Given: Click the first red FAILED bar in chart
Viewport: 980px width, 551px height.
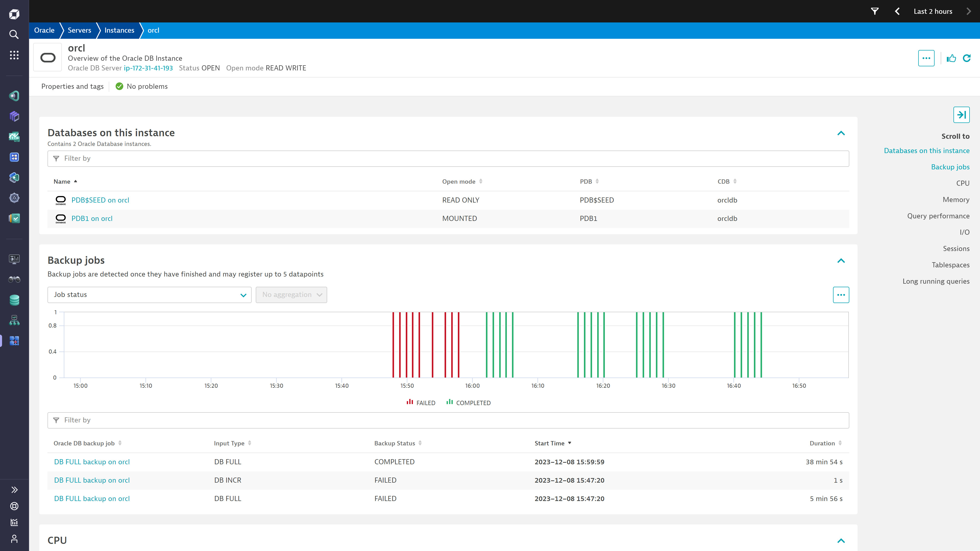Looking at the screenshot, I should click(393, 345).
